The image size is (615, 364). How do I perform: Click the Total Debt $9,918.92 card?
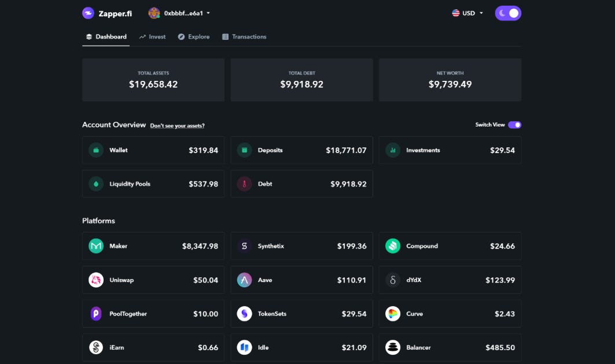(x=301, y=80)
